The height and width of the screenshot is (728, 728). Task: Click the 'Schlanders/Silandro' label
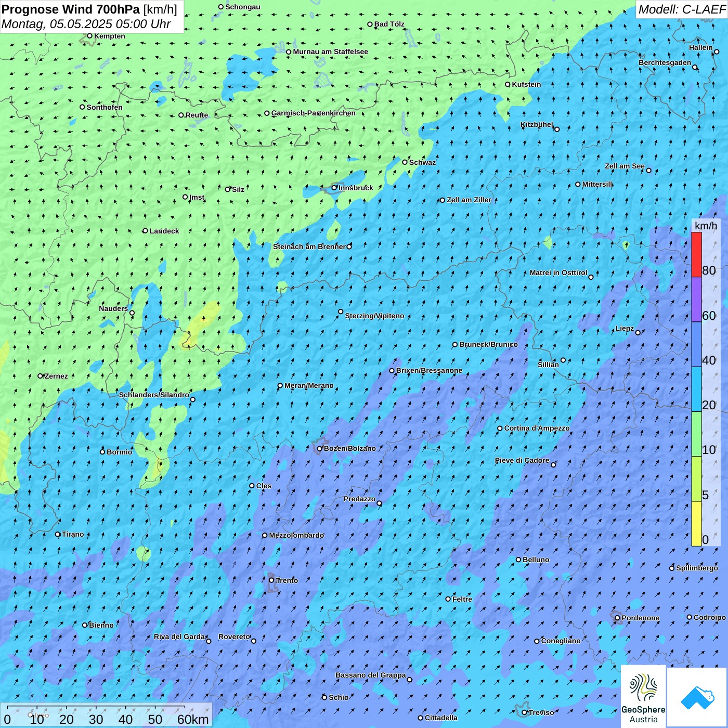coord(154,395)
